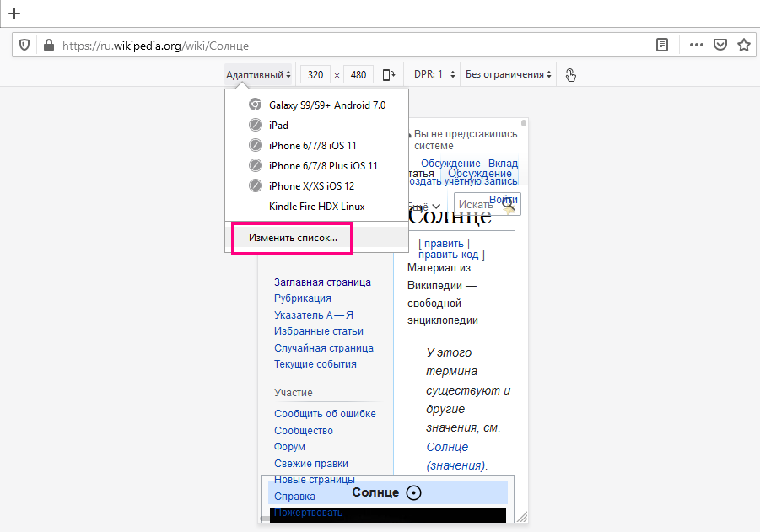Screen dimensions: 760x532
Task: Click the page vertical scrollbar thumb
Action: pyautogui.click(x=524, y=123)
